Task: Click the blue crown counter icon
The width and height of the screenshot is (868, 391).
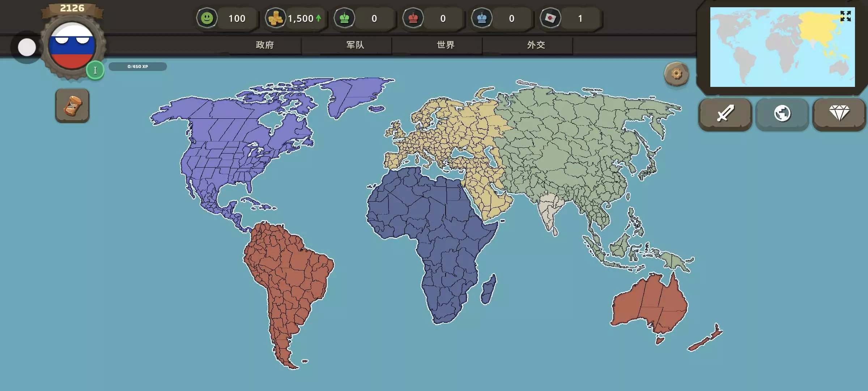Action: pos(482,18)
